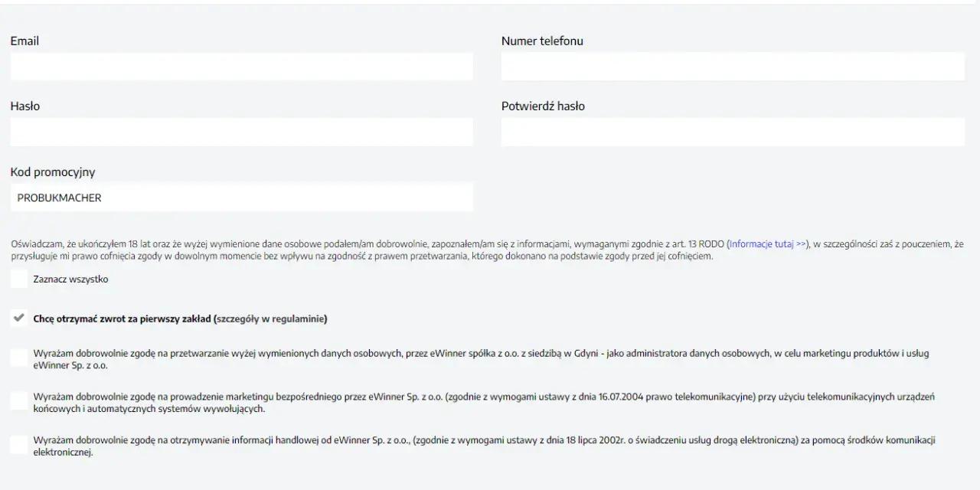Click the consent text mentioning 16.07.2004 telecom law
The width and height of the screenshot is (980, 490).
click(x=484, y=403)
